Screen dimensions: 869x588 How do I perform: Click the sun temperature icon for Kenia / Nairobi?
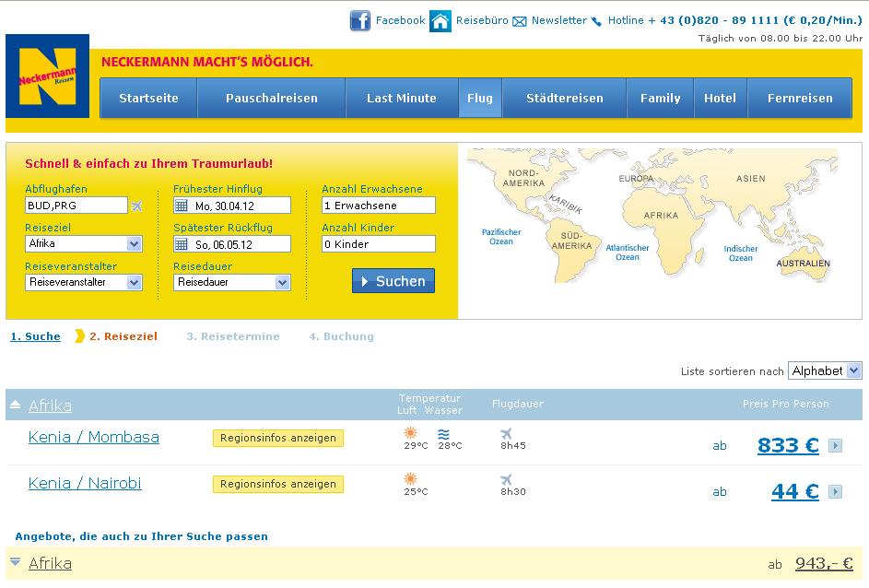(x=411, y=479)
